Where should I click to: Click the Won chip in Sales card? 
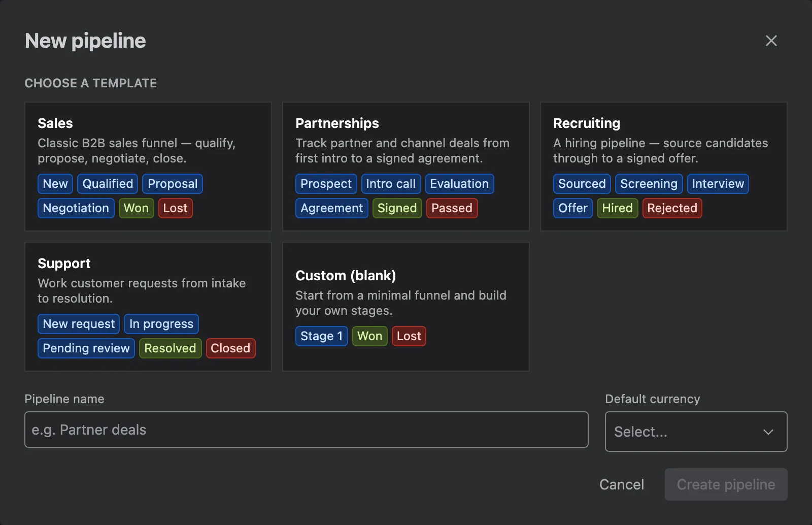(x=136, y=208)
